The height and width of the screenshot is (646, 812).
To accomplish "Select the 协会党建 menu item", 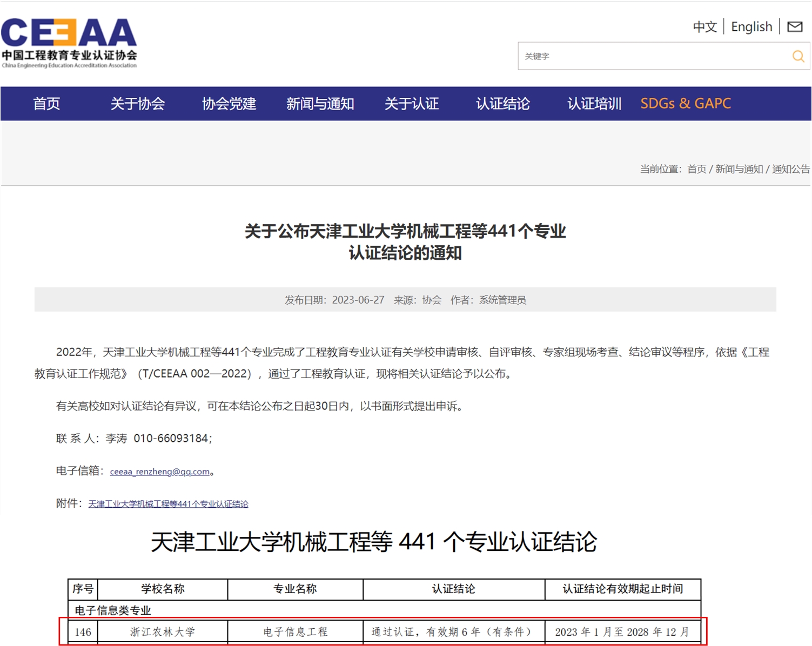I will point(229,104).
